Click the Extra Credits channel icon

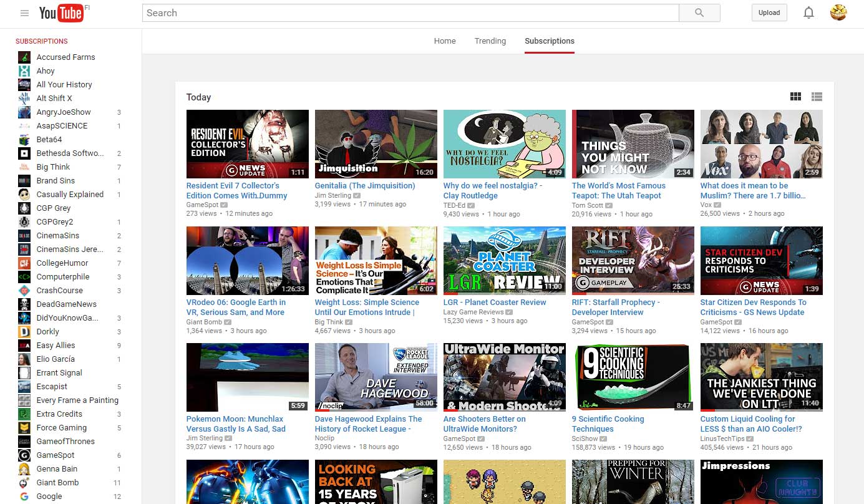pos(24,414)
